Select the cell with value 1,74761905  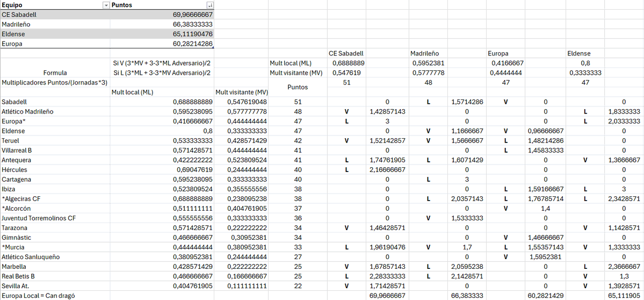[387, 160]
